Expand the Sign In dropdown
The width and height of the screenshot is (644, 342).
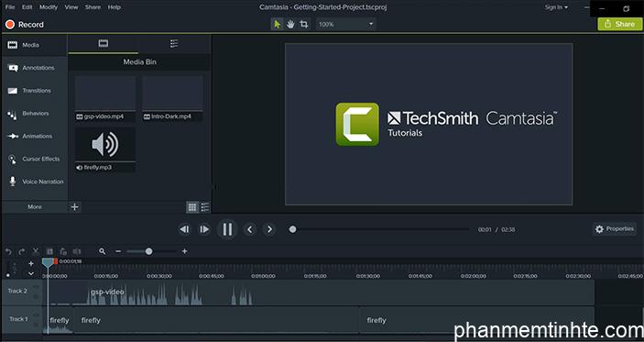(x=557, y=7)
